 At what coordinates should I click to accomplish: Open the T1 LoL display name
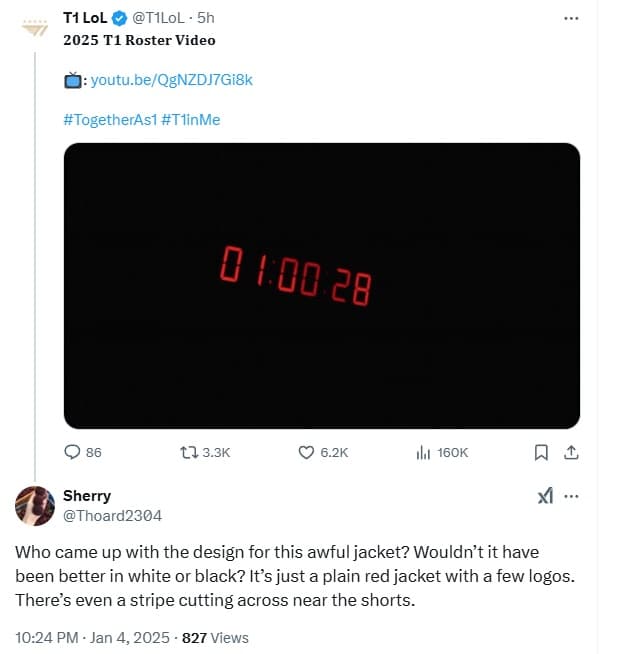[85, 19]
